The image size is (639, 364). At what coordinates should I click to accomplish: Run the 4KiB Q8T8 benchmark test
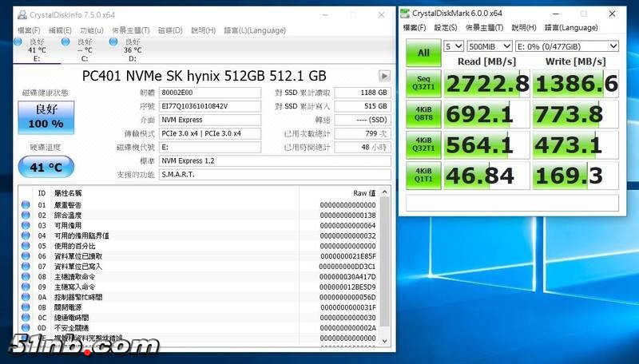click(423, 114)
